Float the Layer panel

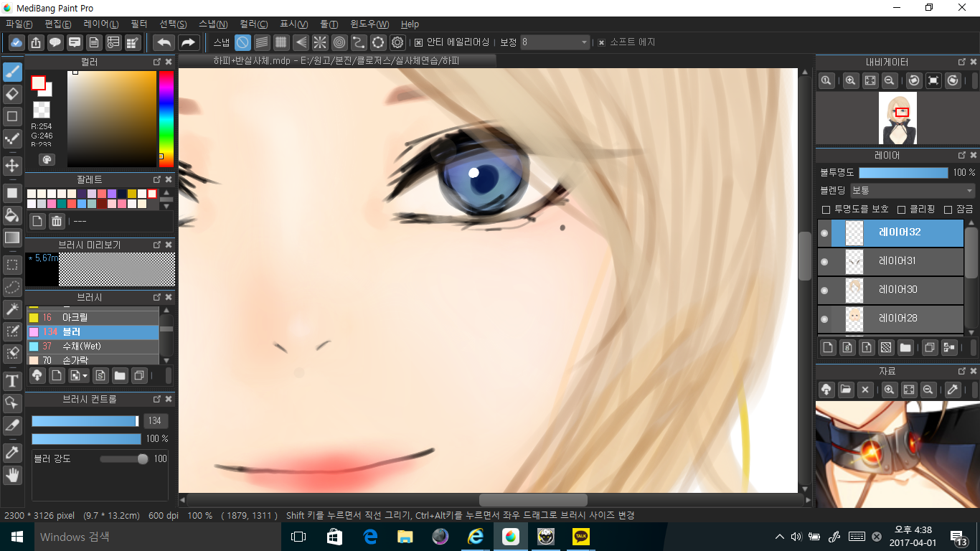[x=961, y=155]
